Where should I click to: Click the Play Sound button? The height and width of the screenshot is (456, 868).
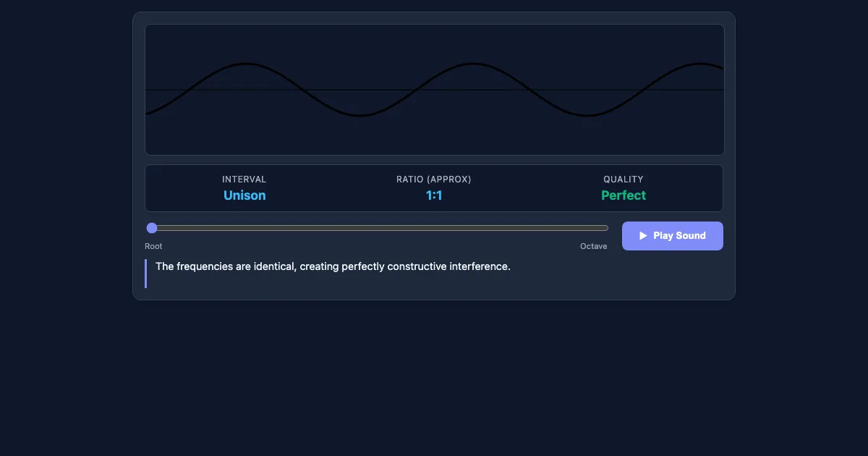(673, 236)
